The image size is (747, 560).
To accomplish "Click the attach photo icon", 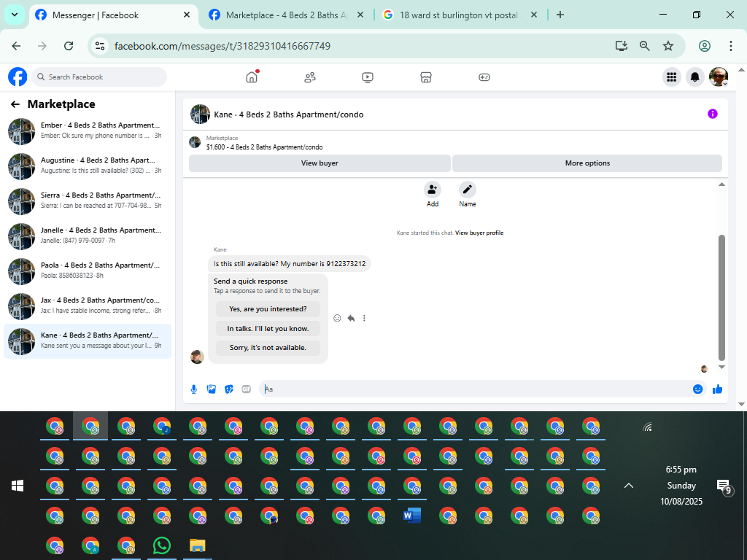I will pos(211,389).
